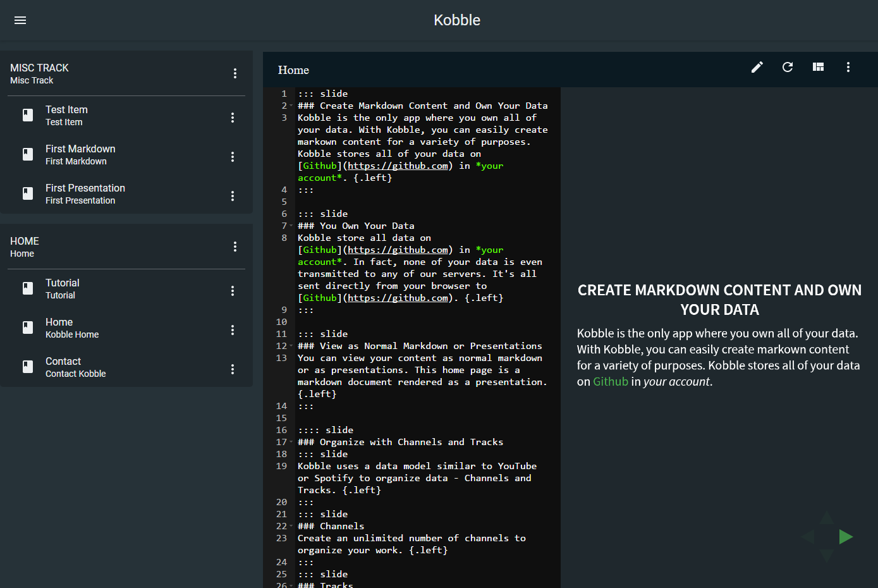This screenshot has height=588, width=878.
Task: Click the Home title above the editor
Action: click(293, 70)
